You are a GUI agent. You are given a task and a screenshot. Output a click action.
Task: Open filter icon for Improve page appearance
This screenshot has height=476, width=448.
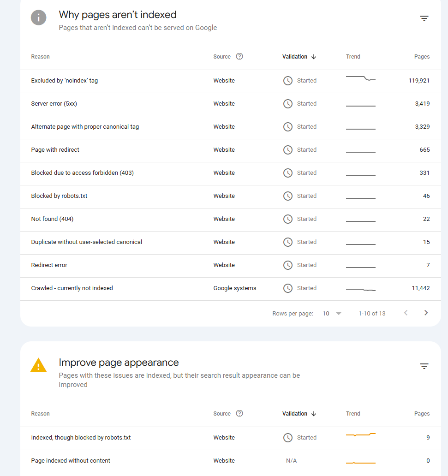coord(424,366)
